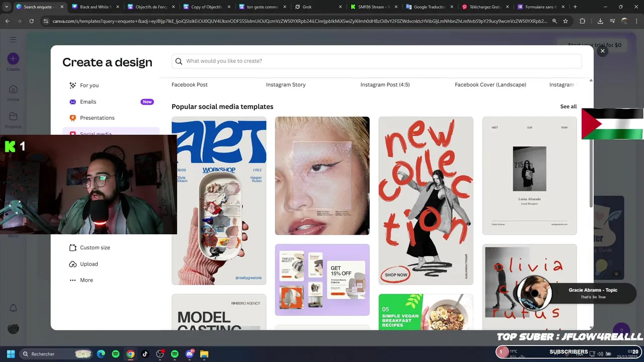Switch to the Grok browser tab

pyautogui.click(x=318, y=7)
